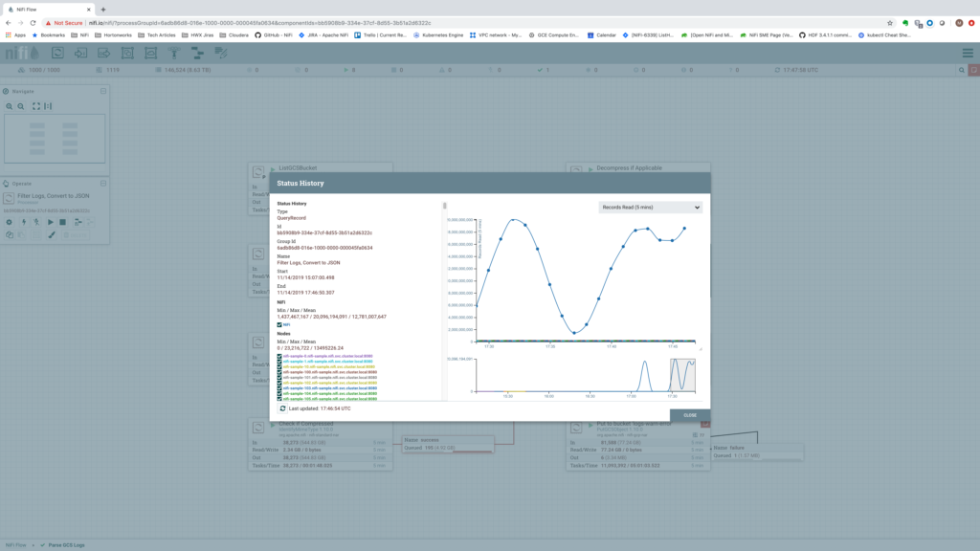This screenshot has width=980, height=551.
Task: Collapse the Operate panel
Action: tap(105, 185)
